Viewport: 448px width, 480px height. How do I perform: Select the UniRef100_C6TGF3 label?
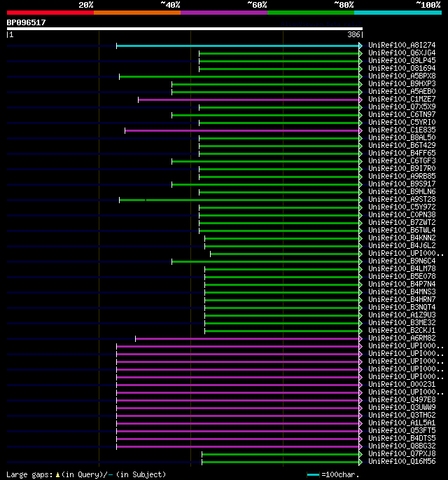tap(402, 160)
